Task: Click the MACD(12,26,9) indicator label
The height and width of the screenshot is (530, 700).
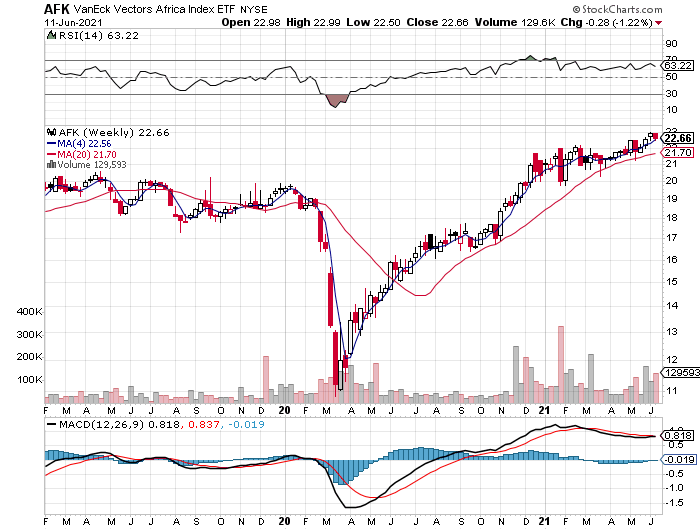Action: 102,424
